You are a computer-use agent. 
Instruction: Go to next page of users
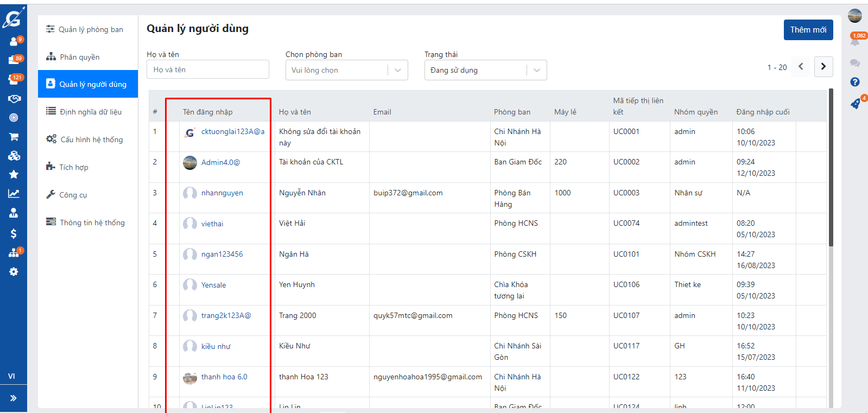[x=823, y=67]
